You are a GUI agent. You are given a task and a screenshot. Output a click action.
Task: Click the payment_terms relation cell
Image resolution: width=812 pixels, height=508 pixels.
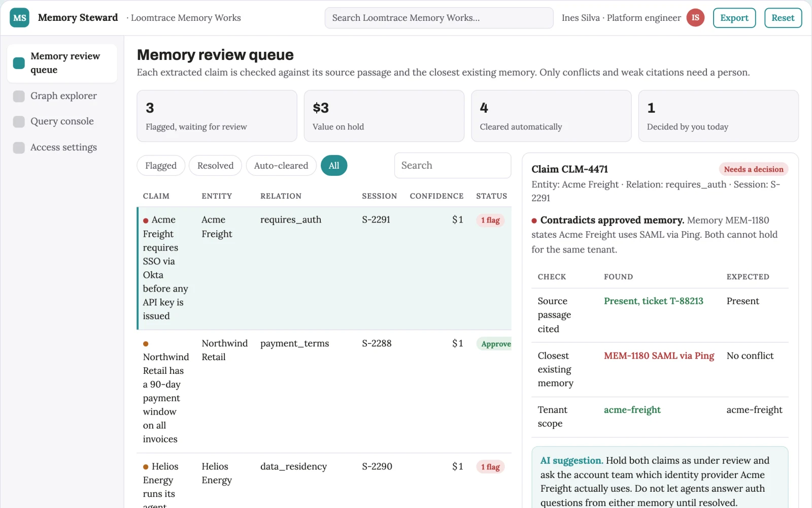(294, 343)
